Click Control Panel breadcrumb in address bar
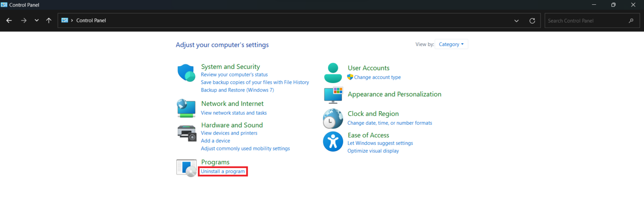644x205 pixels. pos(91,21)
